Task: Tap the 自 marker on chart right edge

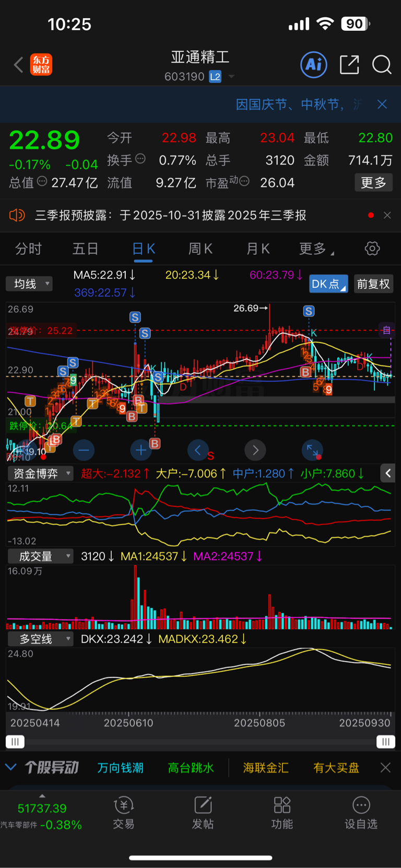Action: coord(386,330)
